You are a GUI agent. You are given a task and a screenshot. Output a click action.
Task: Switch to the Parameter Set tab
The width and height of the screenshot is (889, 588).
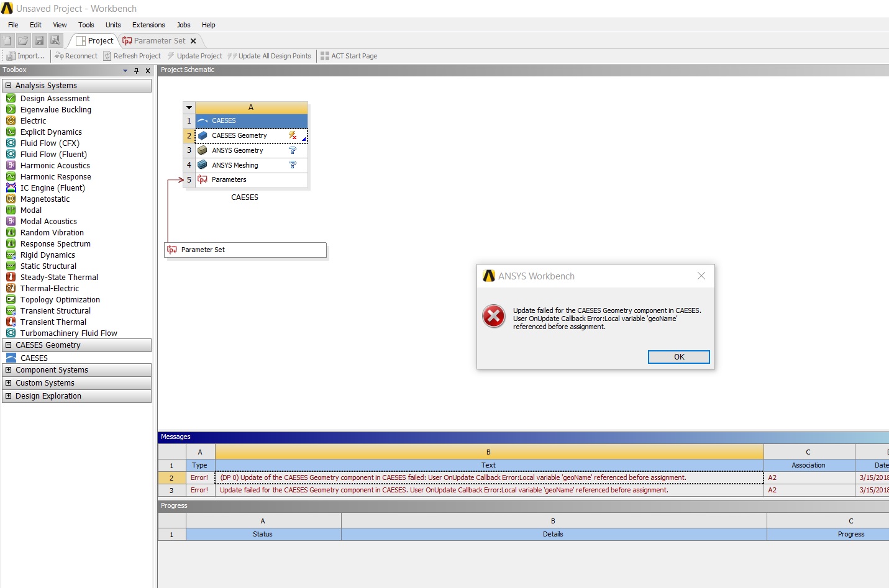[x=154, y=41]
